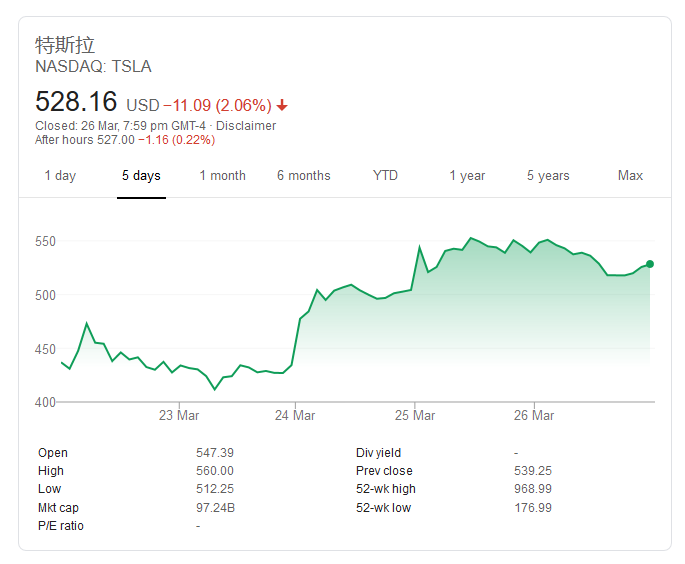Click the 52-wk high value
This screenshot has width=685, height=564.
(531, 489)
